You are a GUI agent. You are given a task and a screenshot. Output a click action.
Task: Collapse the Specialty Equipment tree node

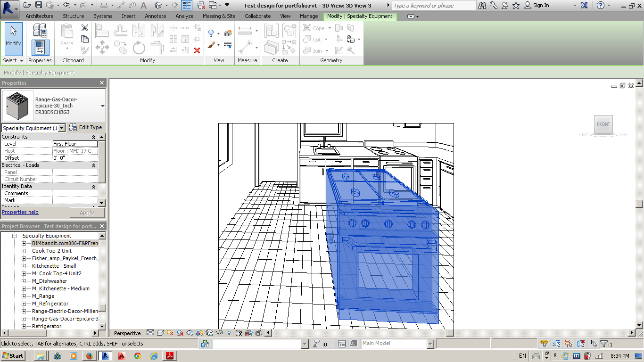pyautogui.click(x=14, y=236)
